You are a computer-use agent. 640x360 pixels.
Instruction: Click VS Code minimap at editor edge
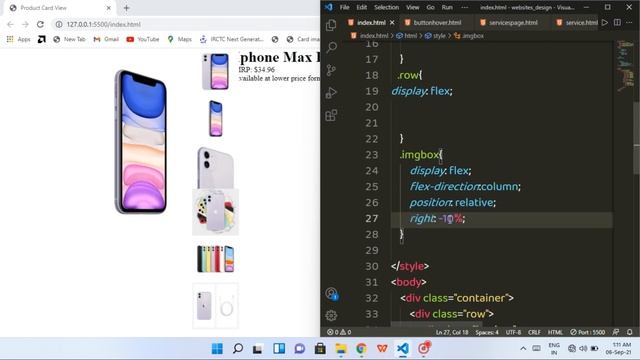pos(625,65)
